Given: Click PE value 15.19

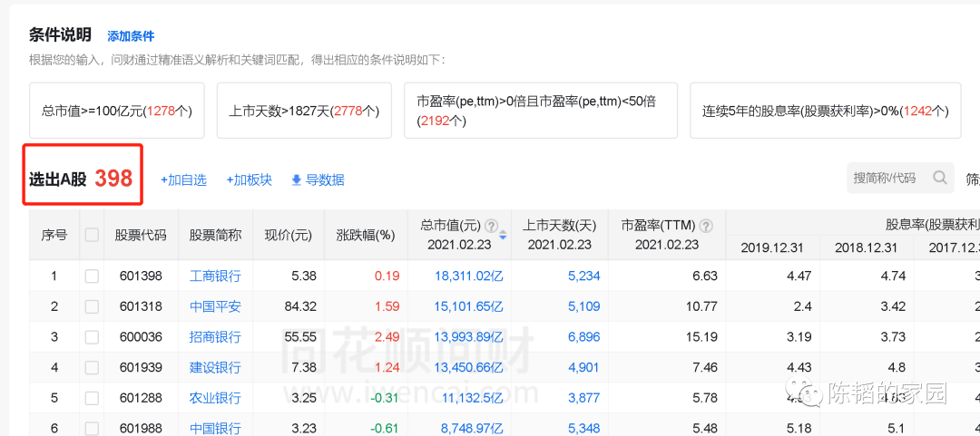Looking at the screenshot, I should point(701,337).
